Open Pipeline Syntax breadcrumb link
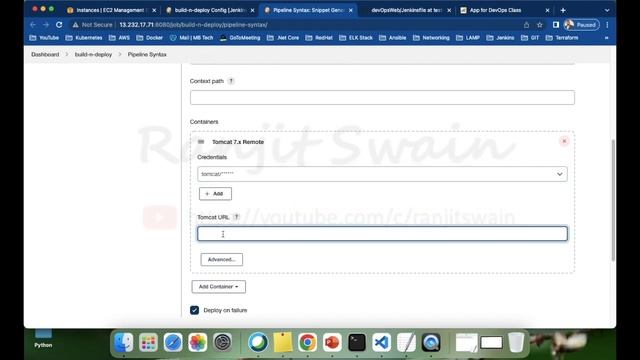The width and height of the screenshot is (640, 360). coord(147,54)
